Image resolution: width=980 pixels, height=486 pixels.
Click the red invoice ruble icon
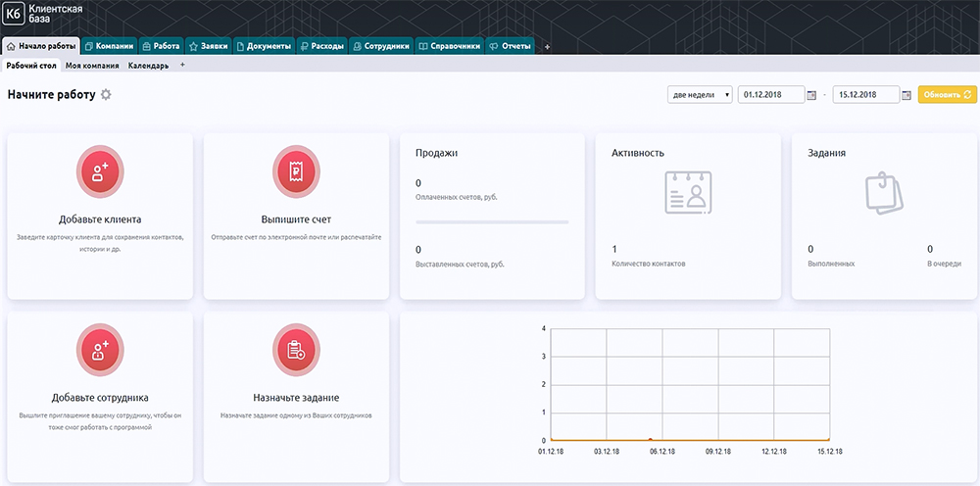[296, 171]
